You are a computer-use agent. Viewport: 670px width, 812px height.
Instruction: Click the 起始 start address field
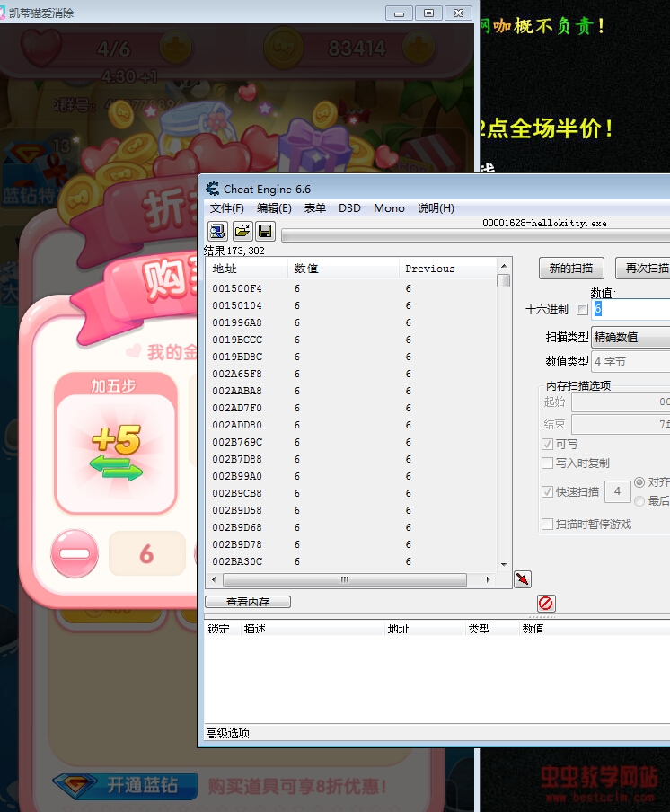click(621, 402)
